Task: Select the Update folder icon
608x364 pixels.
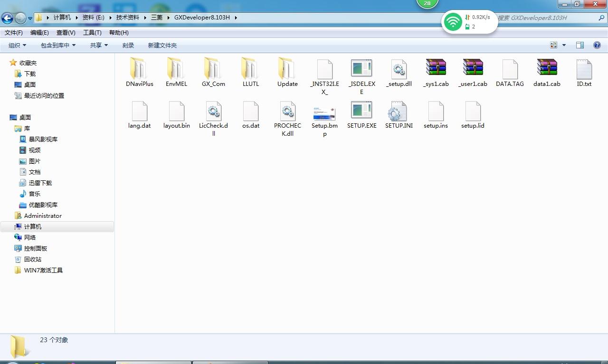Action: pyautogui.click(x=287, y=69)
